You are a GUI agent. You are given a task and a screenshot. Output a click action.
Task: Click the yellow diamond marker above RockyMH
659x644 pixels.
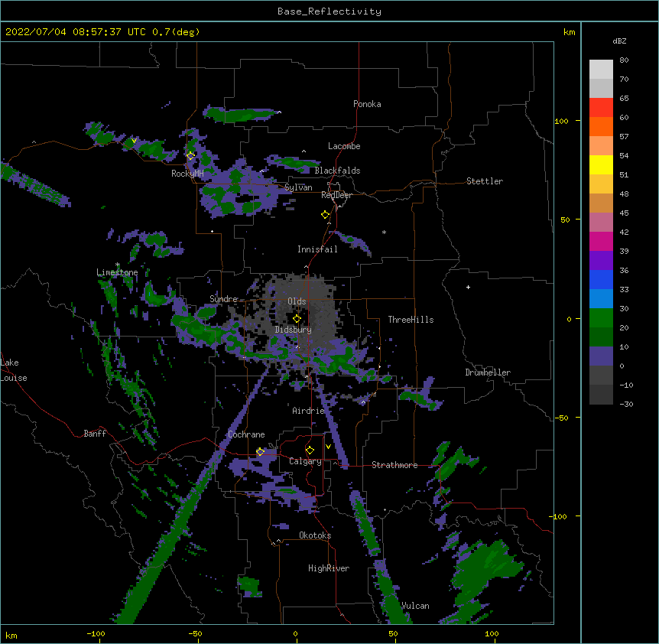coord(190,156)
